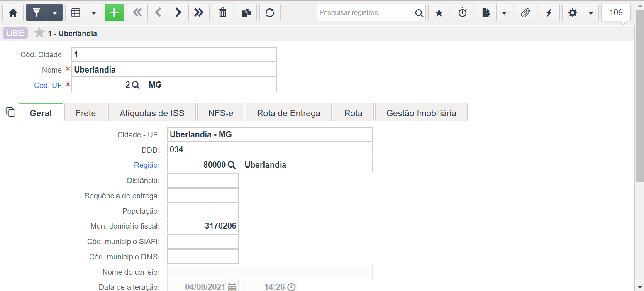Screen dimensions: 644x291
Task: Jump to the first record
Action: click(137, 13)
